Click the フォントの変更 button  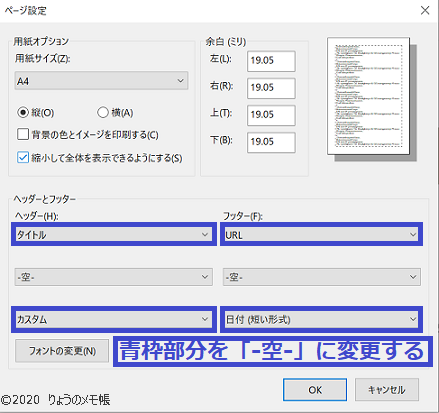click(62, 351)
